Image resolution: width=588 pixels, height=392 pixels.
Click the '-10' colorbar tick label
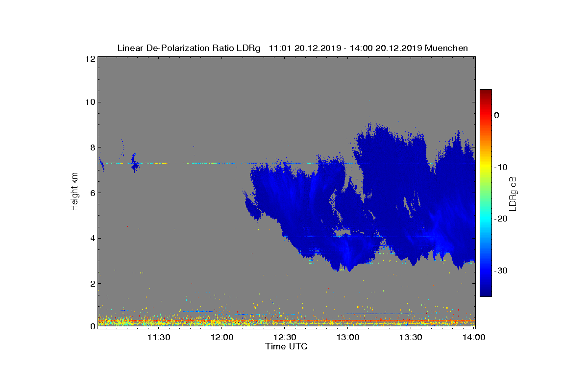500,167
